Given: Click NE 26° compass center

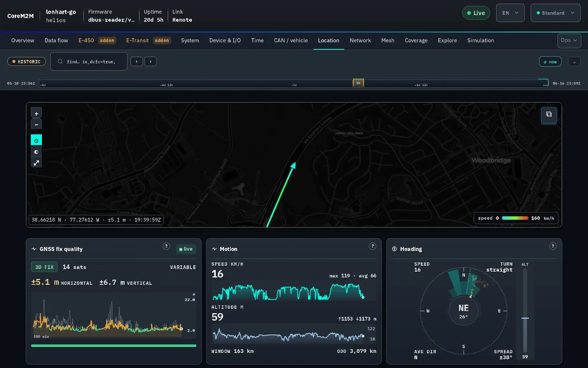Looking at the screenshot, I should pos(463,311).
